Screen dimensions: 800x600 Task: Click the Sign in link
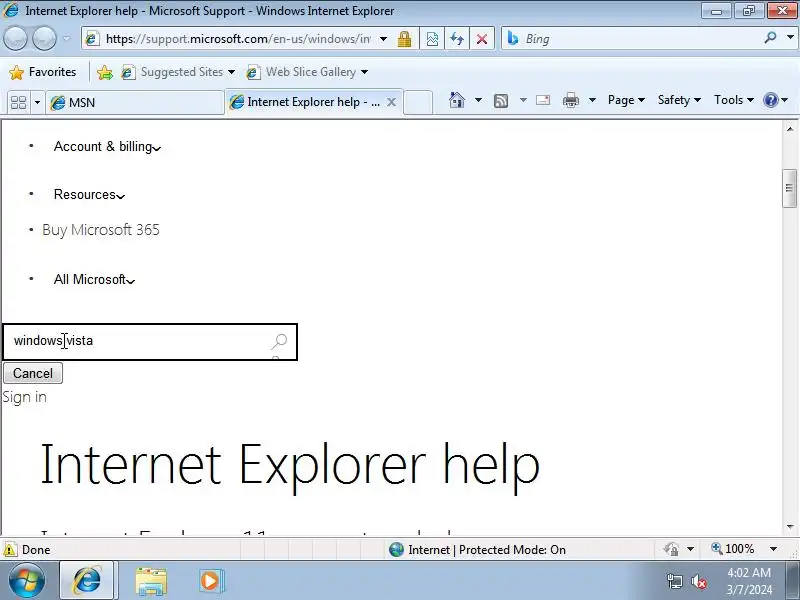[x=24, y=397]
